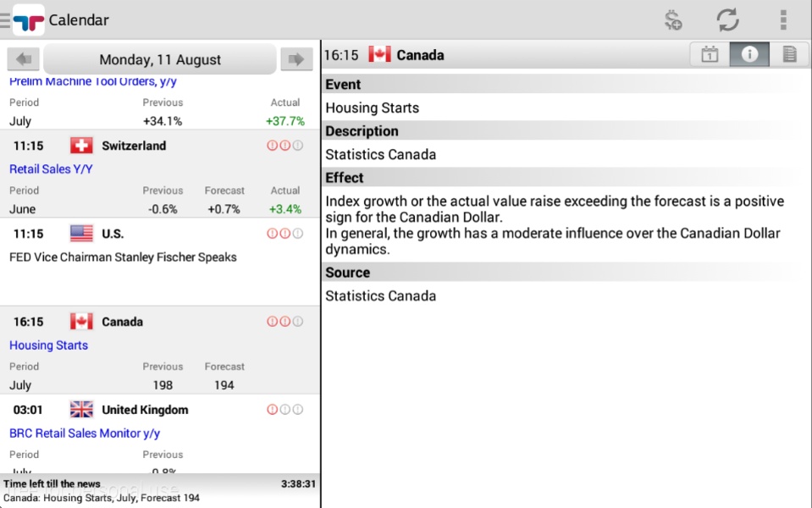The image size is (812, 508).
Task: Go to the next day
Action: (x=296, y=59)
